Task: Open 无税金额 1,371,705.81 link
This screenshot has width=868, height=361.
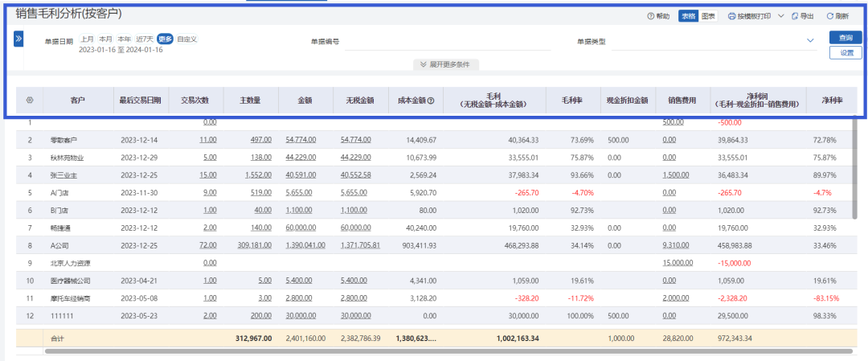Action: pyautogui.click(x=360, y=245)
